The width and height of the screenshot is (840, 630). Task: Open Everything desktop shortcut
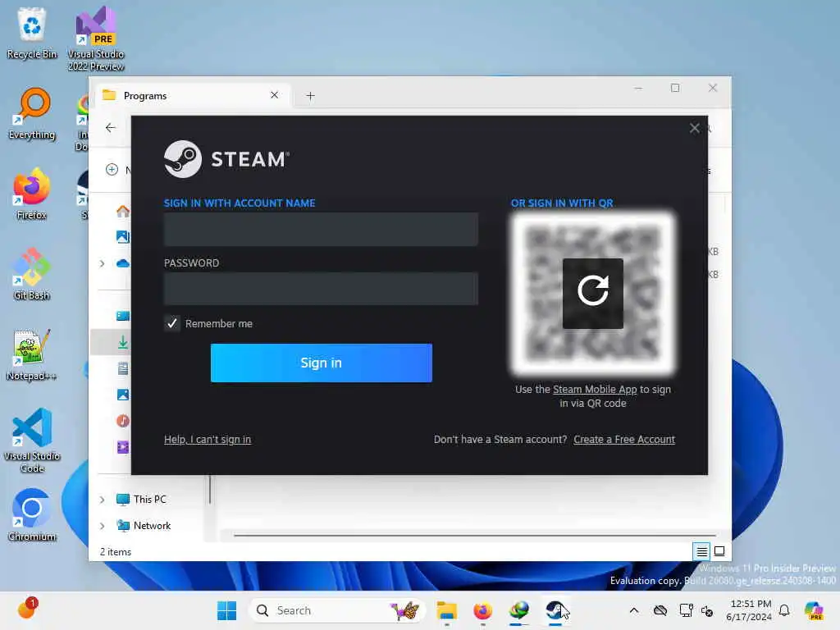pyautogui.click(x=32, y=113)
